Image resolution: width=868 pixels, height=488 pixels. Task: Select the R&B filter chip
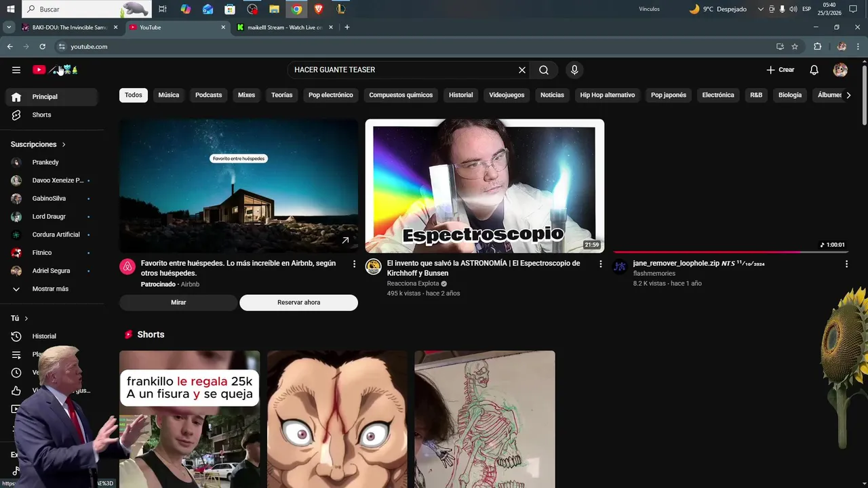click(x=756, y=95)
